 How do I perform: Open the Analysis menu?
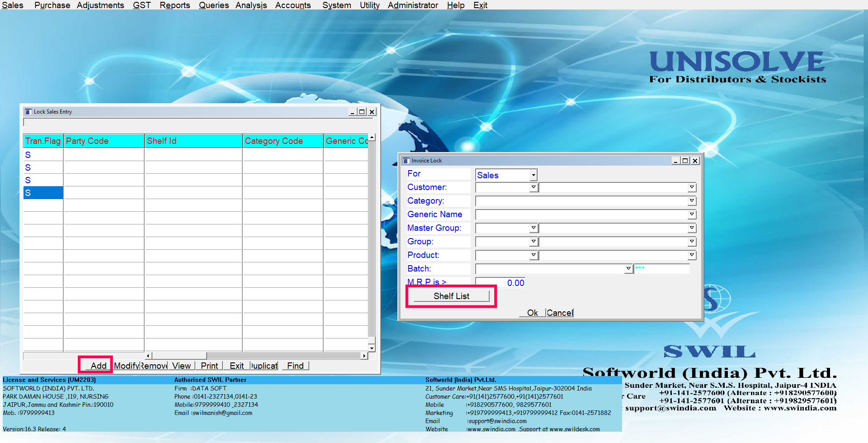(x=251, y=5)
